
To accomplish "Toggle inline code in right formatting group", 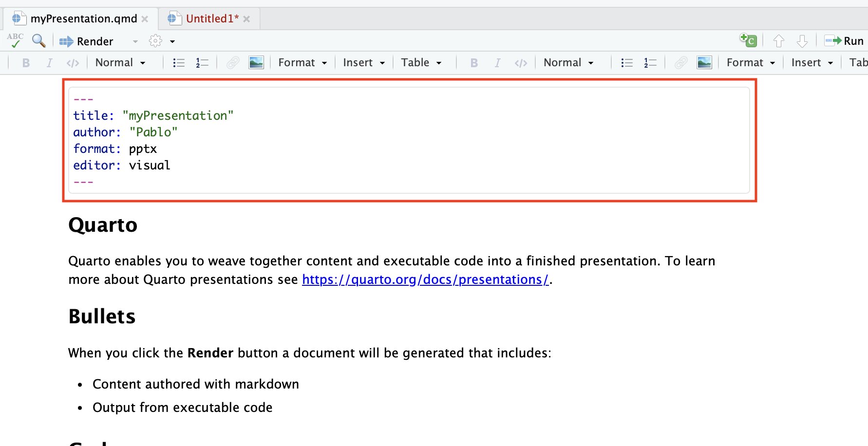I will click(x=521, y=63).
